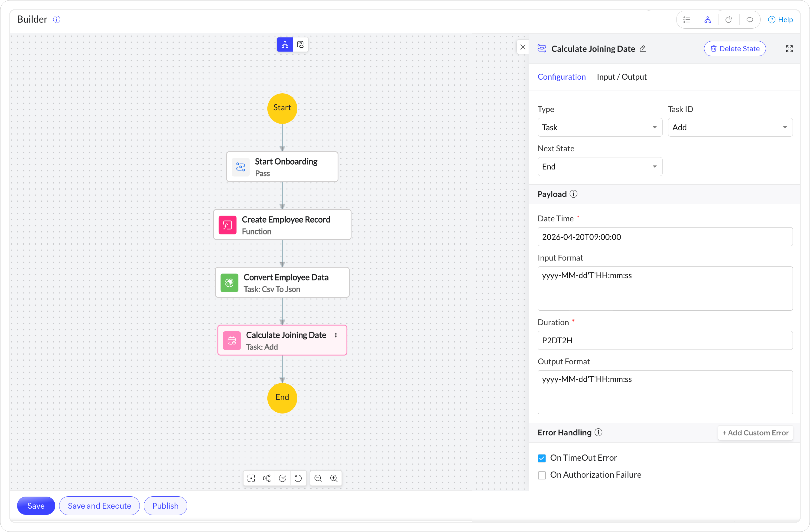
Task: Open the Type dropdown
Action: tap(599, 127)
